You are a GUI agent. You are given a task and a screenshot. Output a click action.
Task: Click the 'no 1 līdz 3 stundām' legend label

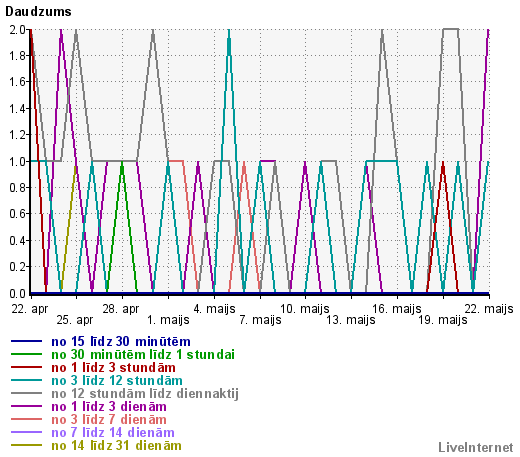pos(113,367)
